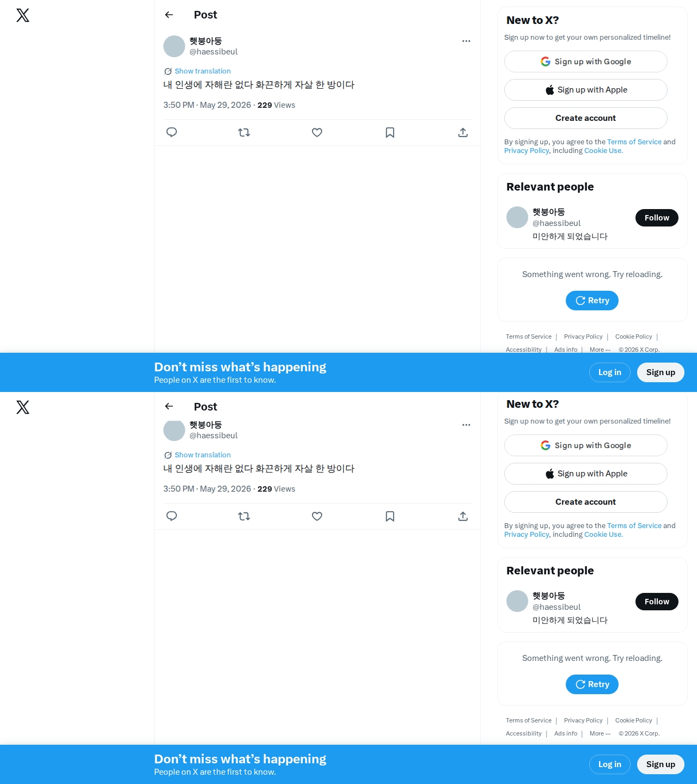Open the three-dot menu on the upper post
Viewport: 697px width, 784px height.
pos(466,41)
